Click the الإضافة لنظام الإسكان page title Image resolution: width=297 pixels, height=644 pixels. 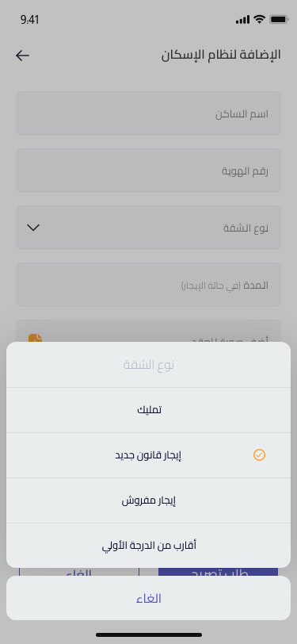pos(221,55)
